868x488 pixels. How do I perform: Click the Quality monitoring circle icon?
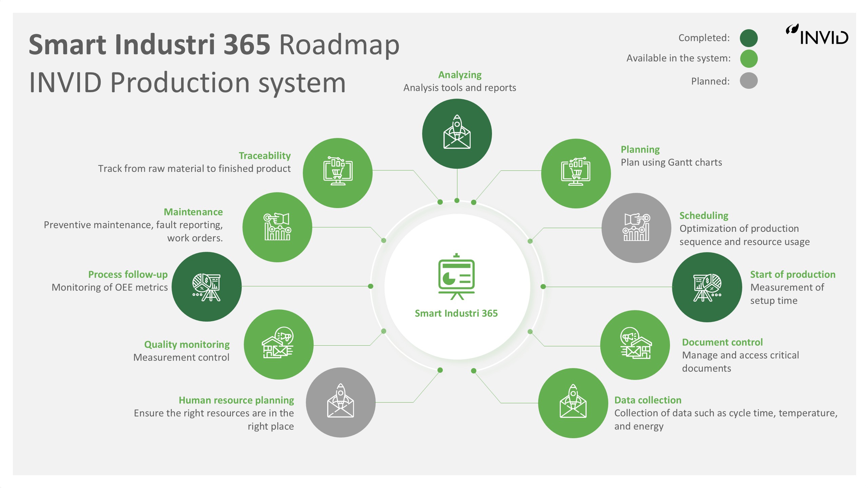278,344
